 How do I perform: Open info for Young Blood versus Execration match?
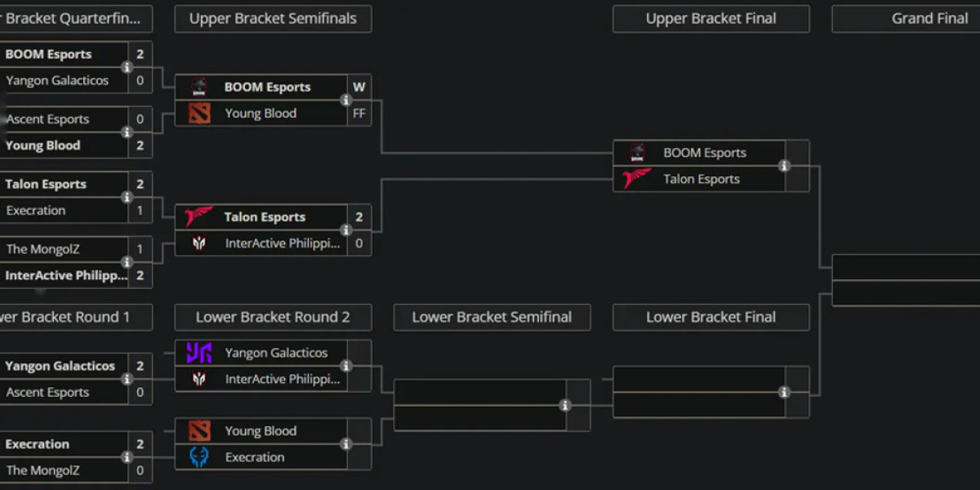[346, 443]
